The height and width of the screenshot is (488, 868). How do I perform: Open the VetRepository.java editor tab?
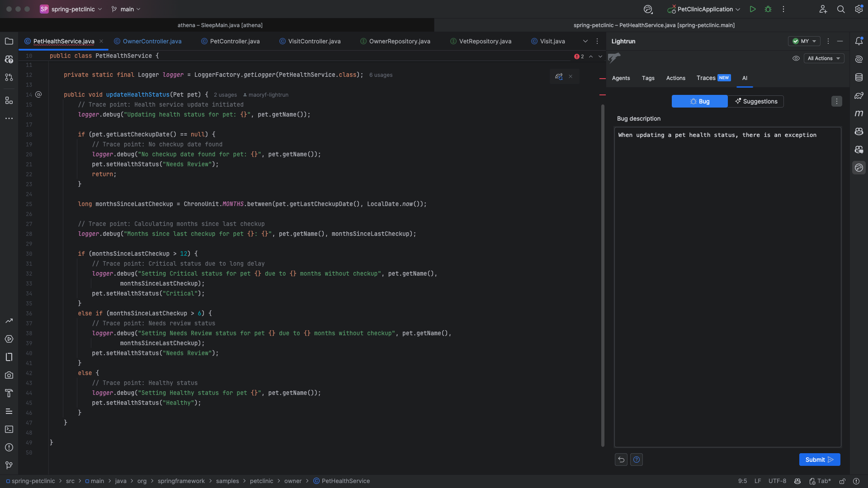click(x=485, y=41)
